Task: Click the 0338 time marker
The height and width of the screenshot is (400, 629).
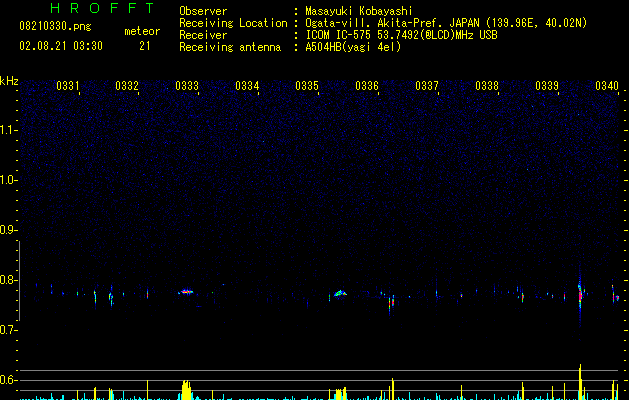Action: pos(487,86)
